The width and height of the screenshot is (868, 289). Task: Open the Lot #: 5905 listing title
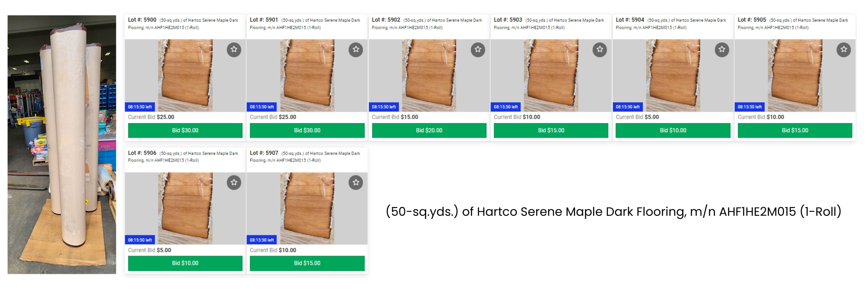(x=793, y=23)
